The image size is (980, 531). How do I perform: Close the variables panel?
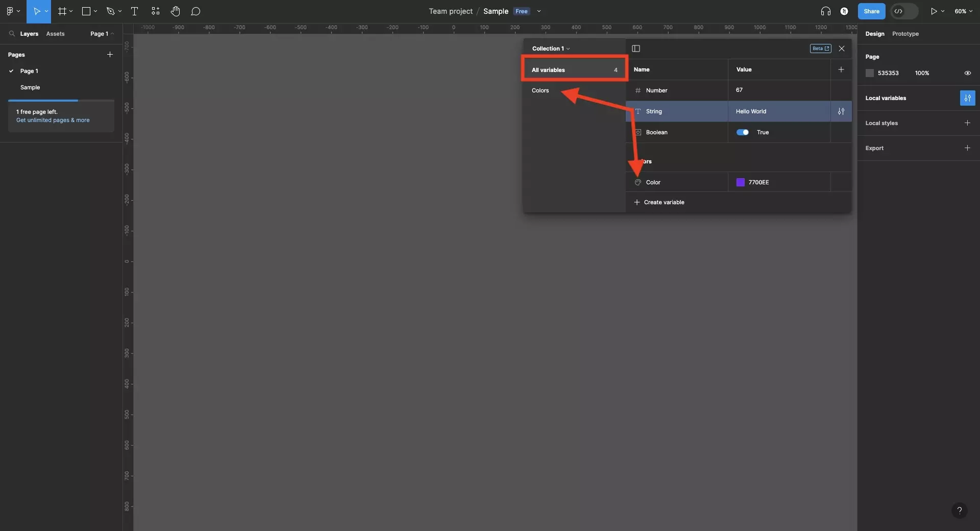pyautogui.click(x=842, y=49)
